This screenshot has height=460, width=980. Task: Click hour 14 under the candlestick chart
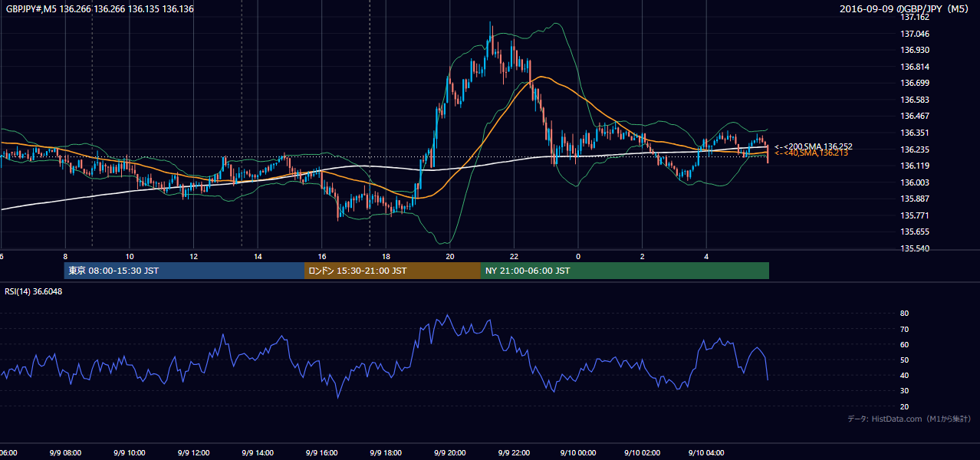[x=258, y=256]
